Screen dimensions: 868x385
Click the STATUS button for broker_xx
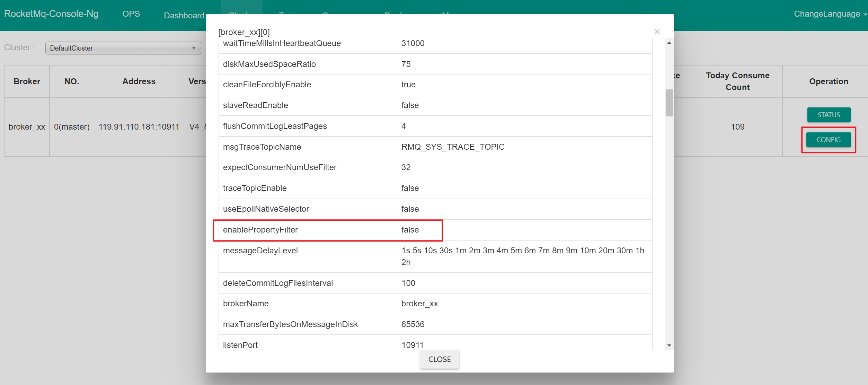point(828,115)
